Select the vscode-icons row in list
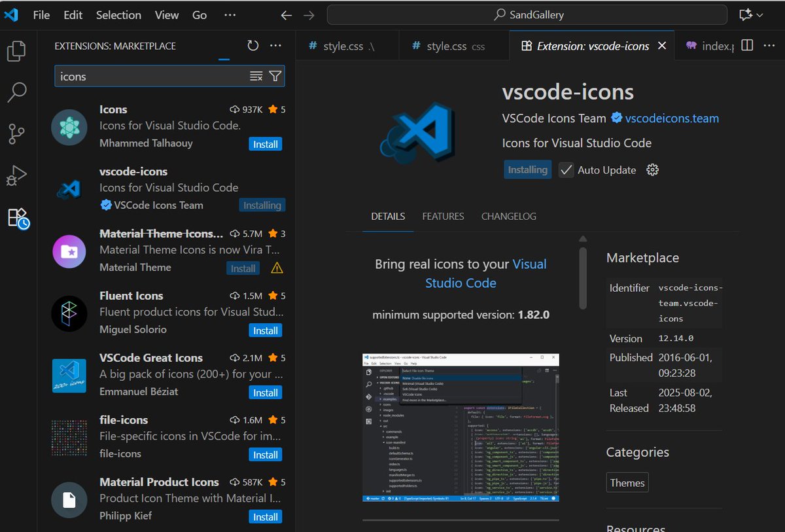This screenshot has height=532, width=785. click(166, 189)
